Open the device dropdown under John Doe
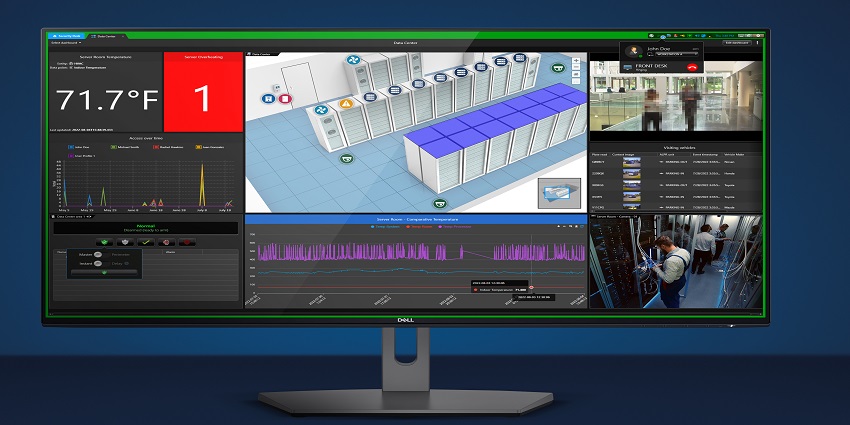 677,54
